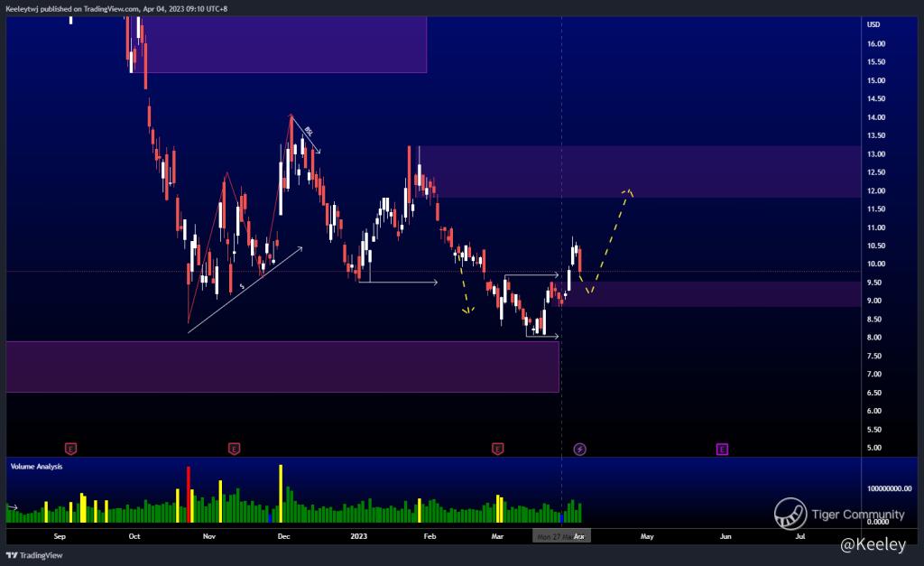Click the 2023 label on time axis
This screenshot has width=924, height=566.
358,536
